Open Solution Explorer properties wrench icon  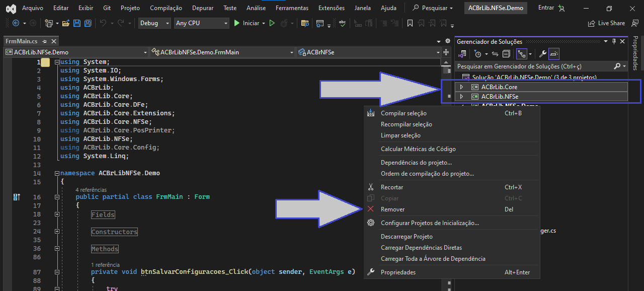543,54
